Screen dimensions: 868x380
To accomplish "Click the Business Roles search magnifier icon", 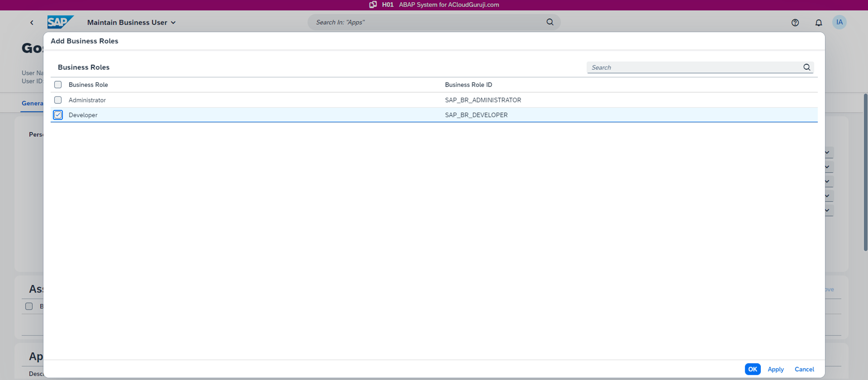I will 806,67.
